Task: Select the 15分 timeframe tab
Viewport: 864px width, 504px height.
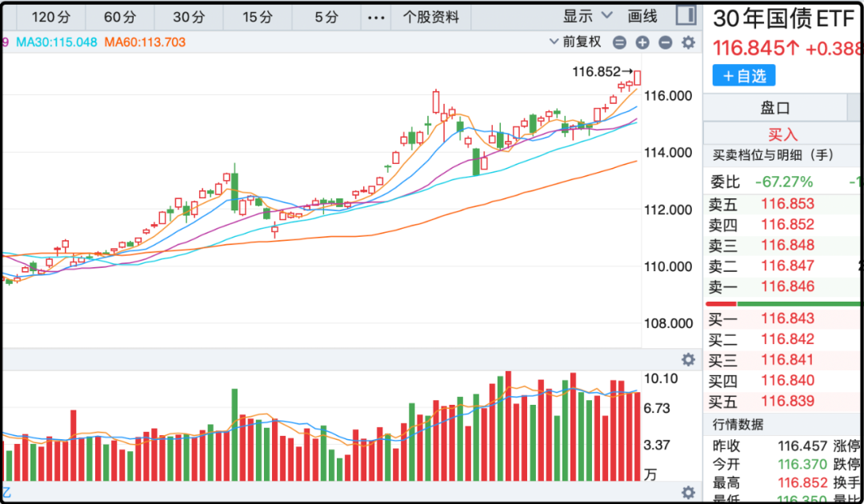Action: [x=257, y=17]
